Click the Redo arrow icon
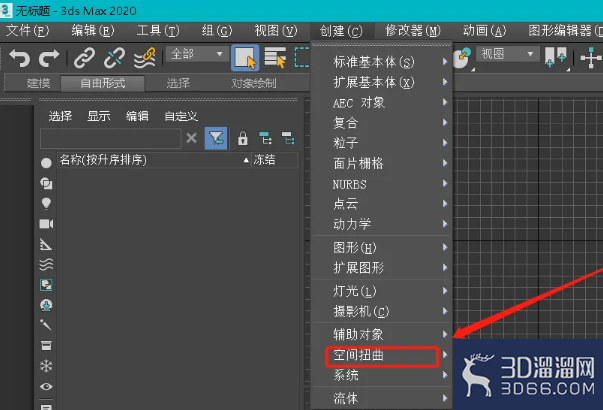The width and height of the screenshot is (603, 410). coord(49,58)
